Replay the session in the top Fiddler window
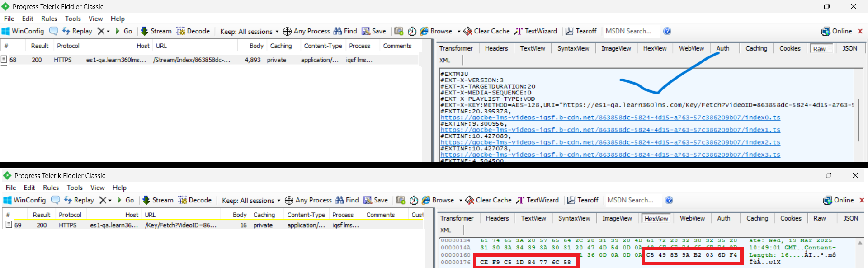Image resolution: width=868 pixels, height=268 pixels. [77, 31]
